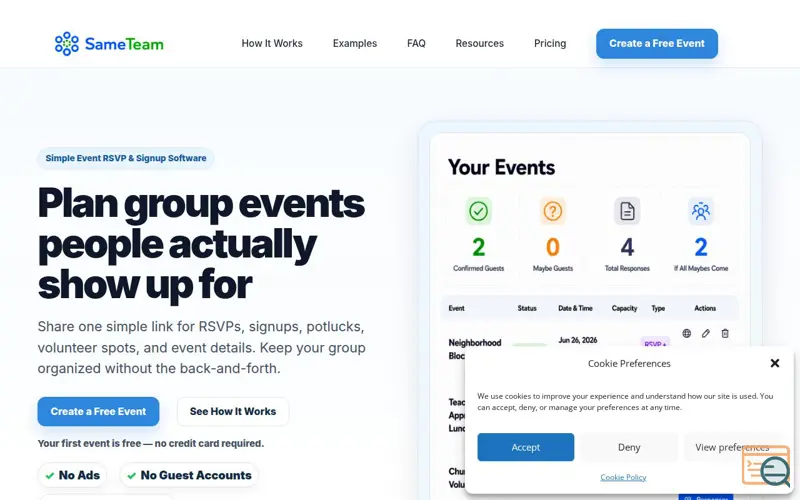Click the No Guest Accounts badge
This screenshot has height=500, width=800.
(189, 475)
